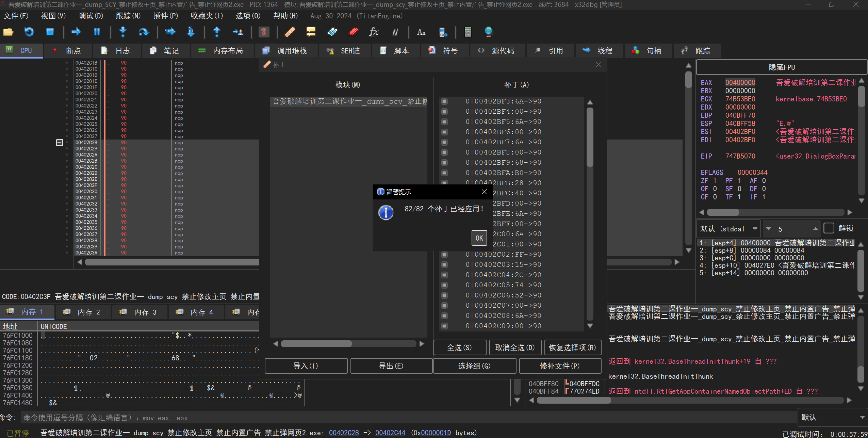Click the 全选(S) button
868x438 pixels.
459,347
